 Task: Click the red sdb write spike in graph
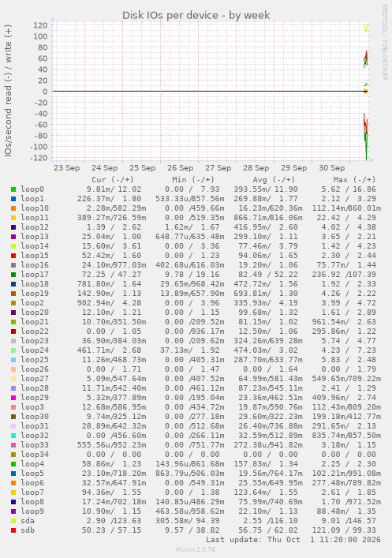pos(366,55)
